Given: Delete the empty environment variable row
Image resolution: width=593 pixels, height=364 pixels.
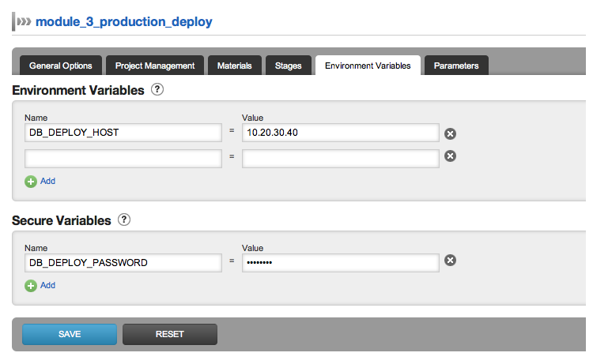Looking at the screenshot, I should point(450,156).
